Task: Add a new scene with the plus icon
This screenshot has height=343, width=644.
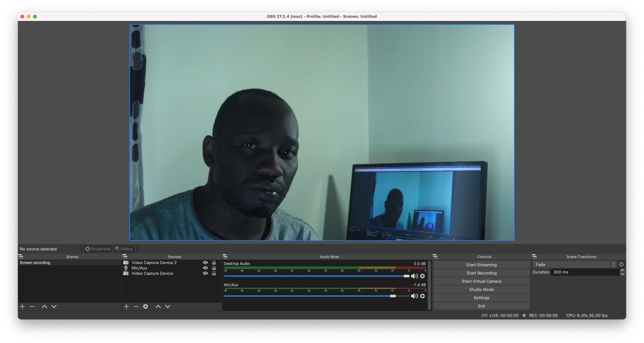Action: (22, 306)
